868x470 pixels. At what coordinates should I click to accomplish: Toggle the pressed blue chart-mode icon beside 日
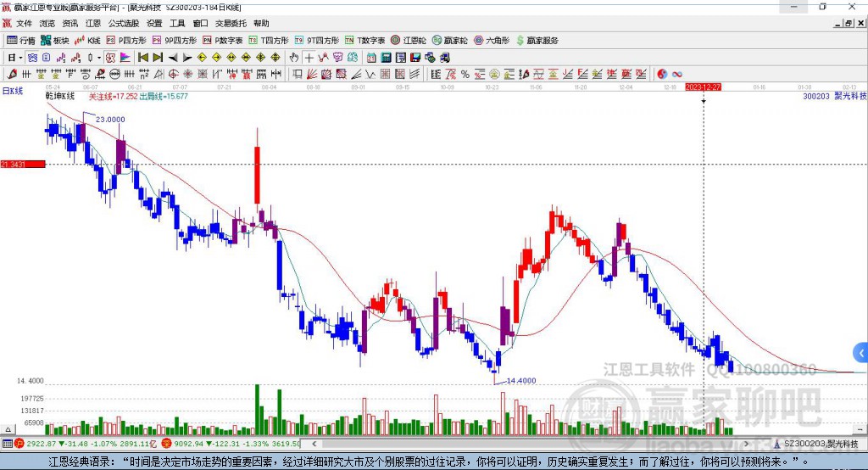pyautogui.click(x=33, y=58)
